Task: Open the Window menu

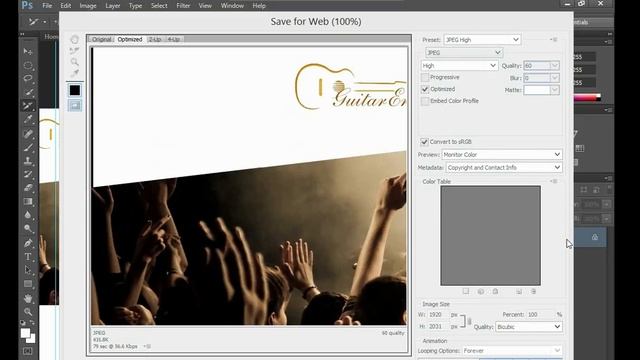Action: [x=232, y=6]
